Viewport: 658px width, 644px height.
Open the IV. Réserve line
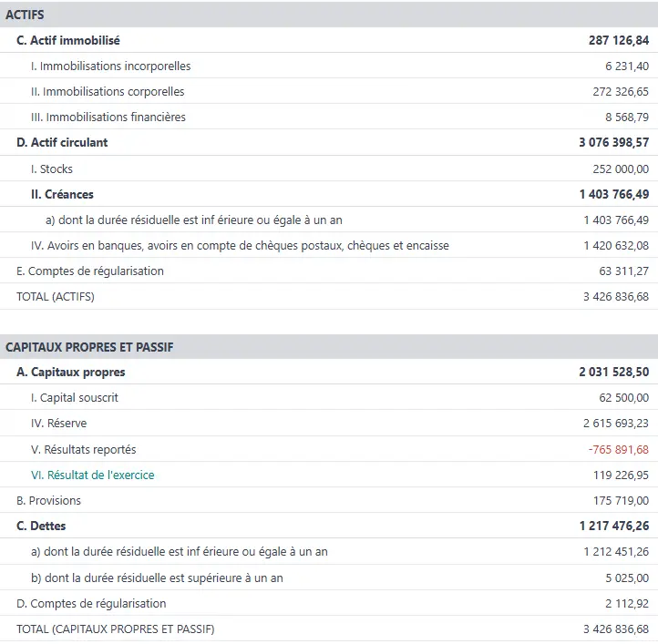(x=58, y=424)
